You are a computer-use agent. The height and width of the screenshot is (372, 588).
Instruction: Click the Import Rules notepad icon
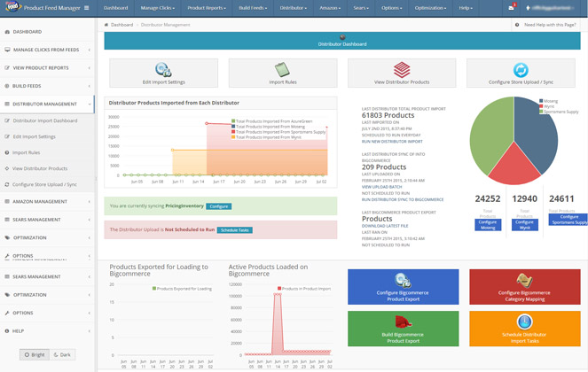click(x=282, y=69)
